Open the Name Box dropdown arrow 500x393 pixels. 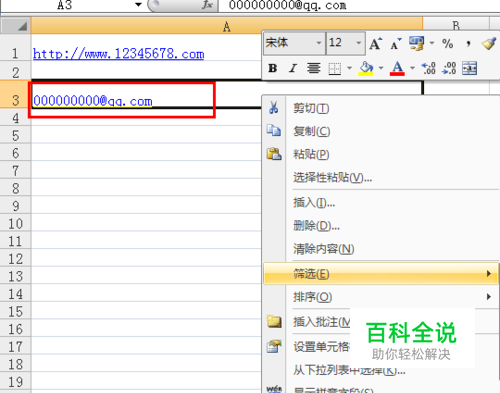click(x=138, y=5)
